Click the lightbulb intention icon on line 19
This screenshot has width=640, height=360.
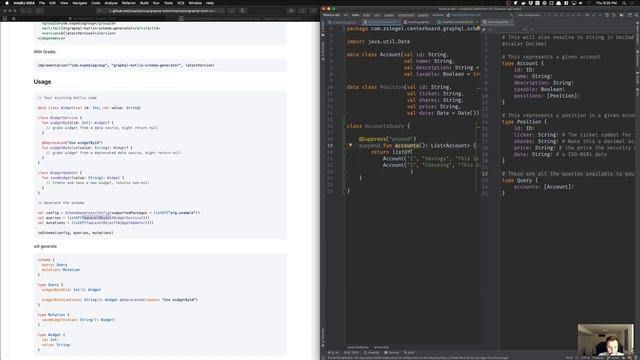pyautogui.click(x=350, y=145)
